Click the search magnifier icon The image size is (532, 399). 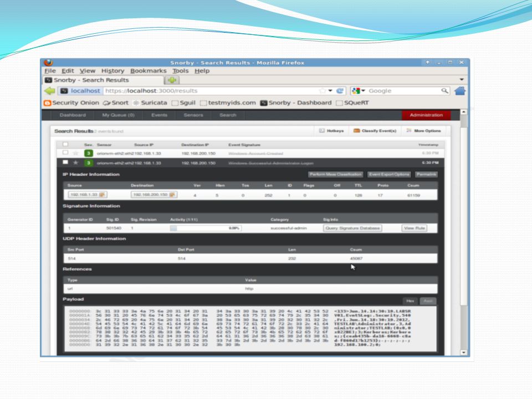(444, 90)
